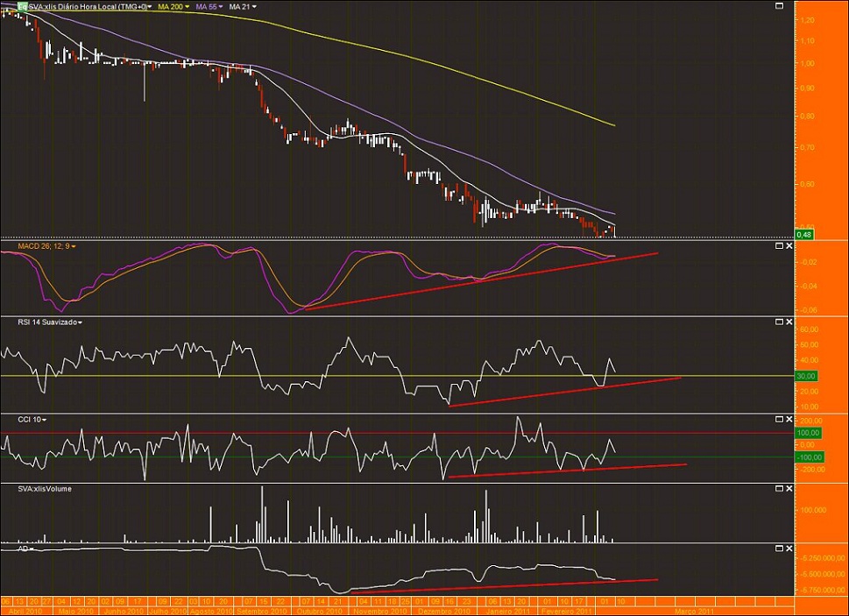Click the 200,00 CCI scale label
Image resolution: width=849 pixels, height=616 pixels.
tap(810, 421)
